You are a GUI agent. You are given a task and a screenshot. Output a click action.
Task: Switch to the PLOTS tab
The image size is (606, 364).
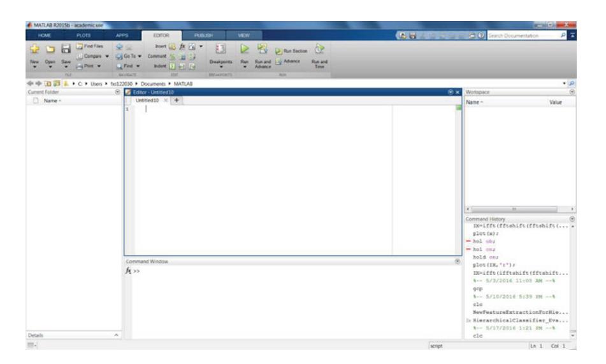83,36
